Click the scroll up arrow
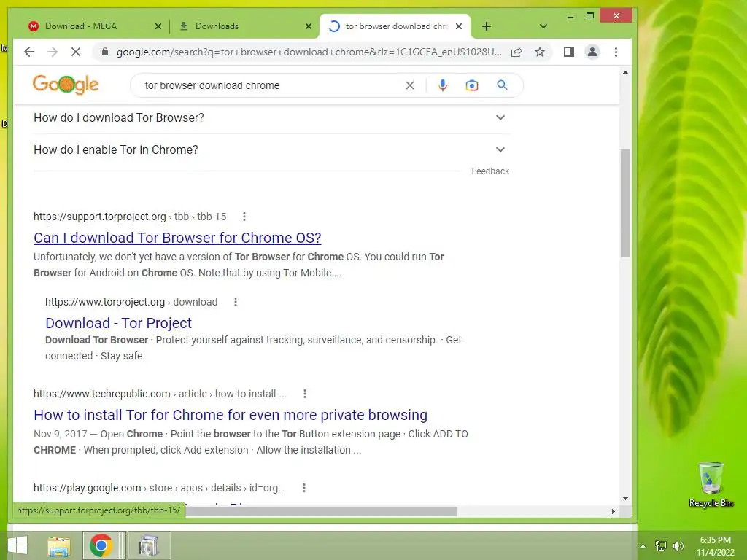 (625, 72)
